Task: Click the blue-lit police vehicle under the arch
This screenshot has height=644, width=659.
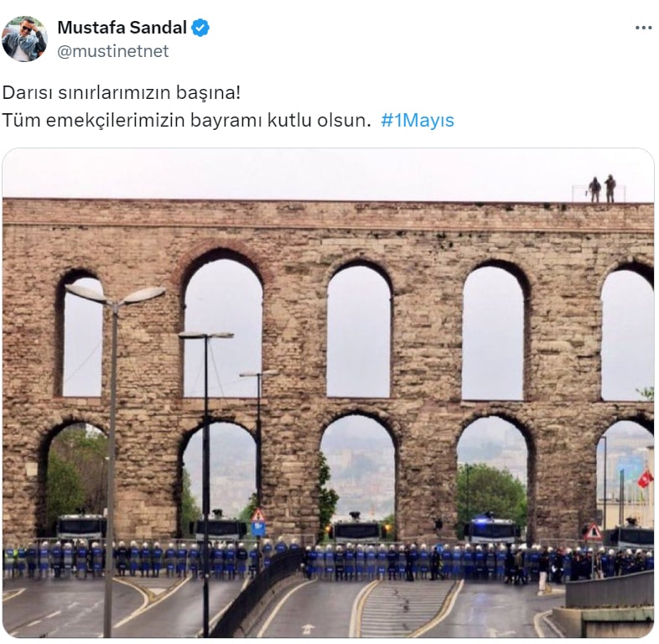Action: point(491,529)
